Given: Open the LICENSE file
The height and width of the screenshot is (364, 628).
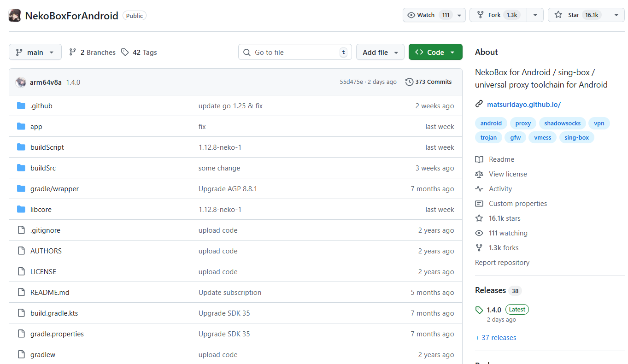Looking at the screenshot, I should coord(43,271).
